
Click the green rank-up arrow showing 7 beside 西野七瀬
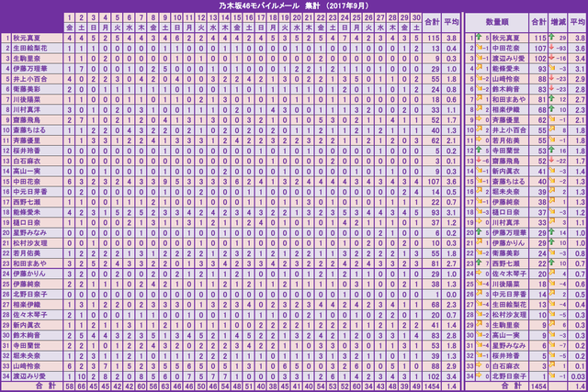point(479,263)
